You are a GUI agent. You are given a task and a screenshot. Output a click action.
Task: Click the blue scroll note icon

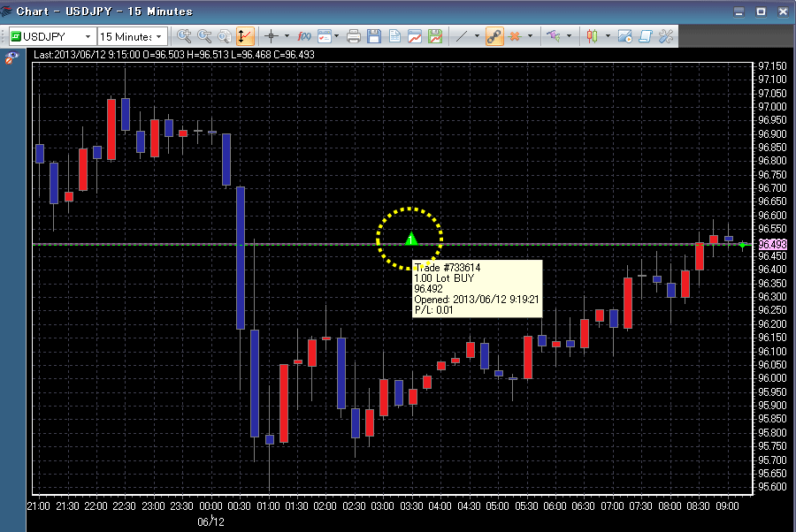646,36
